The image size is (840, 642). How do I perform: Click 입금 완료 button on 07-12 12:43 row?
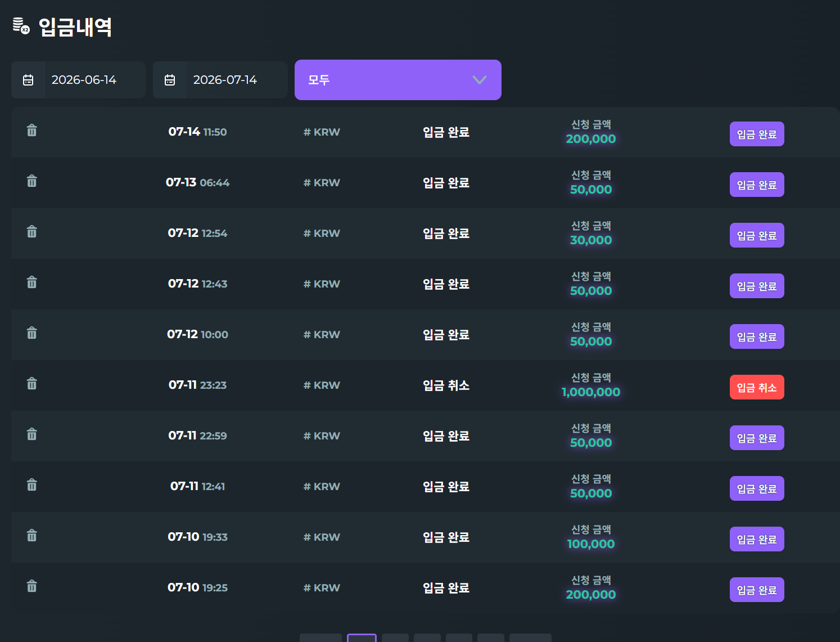757,286
